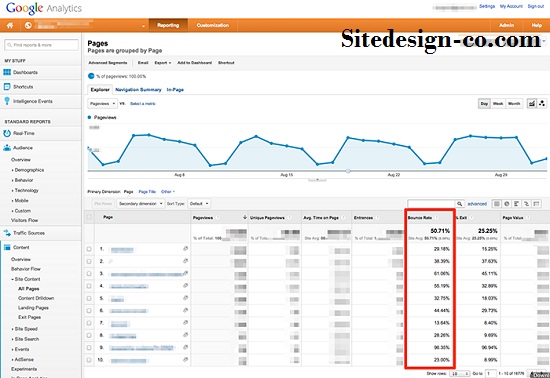The height and width of the screenshot is (378, 550).
Task: Tick checkbox for table row 9
Action: pos(89,347)
